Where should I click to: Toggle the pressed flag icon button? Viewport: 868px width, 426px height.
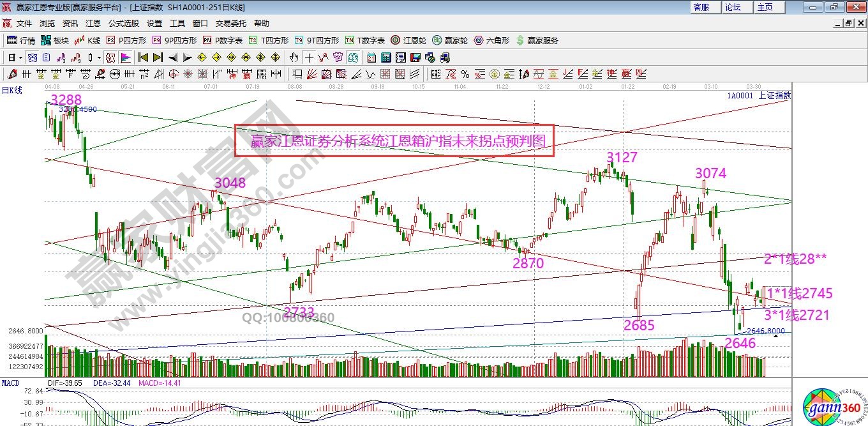125,57
